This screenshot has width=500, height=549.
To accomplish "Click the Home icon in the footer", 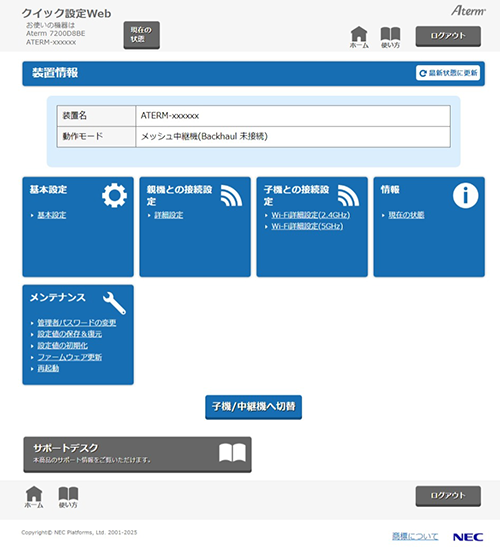I will [x=34, y=497].
